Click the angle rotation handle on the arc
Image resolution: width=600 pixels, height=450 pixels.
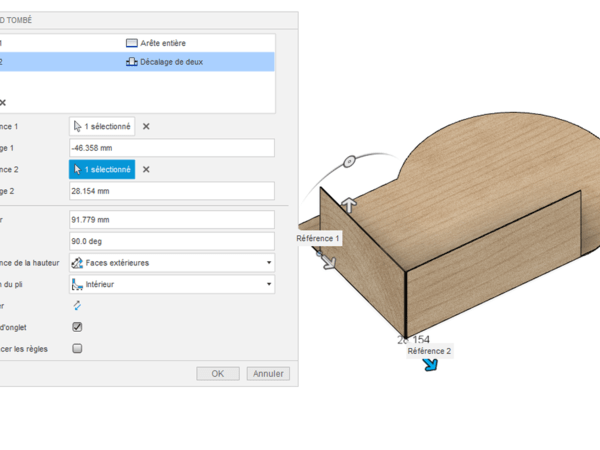(349, 161)
